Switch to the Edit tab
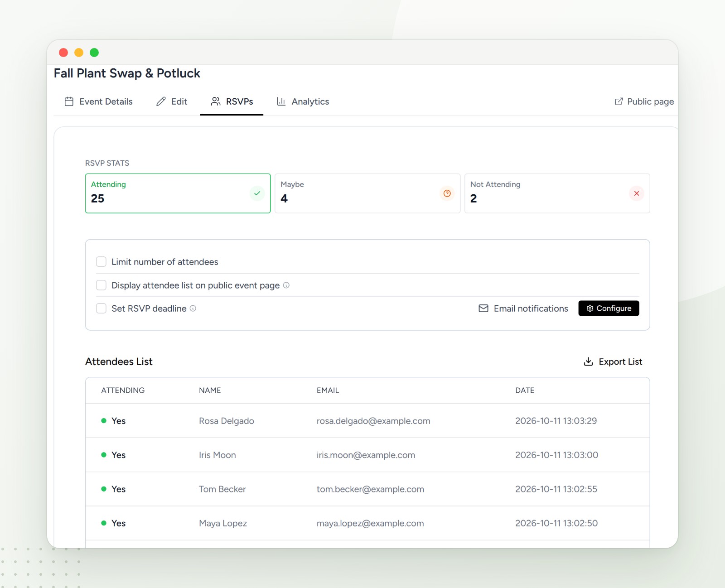Viewport: 725px width, 588px height. (172, 101)
